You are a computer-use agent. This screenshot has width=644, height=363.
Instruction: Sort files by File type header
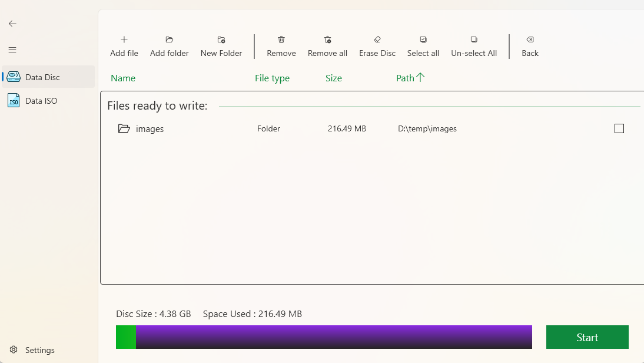click(x=272, y=78)
